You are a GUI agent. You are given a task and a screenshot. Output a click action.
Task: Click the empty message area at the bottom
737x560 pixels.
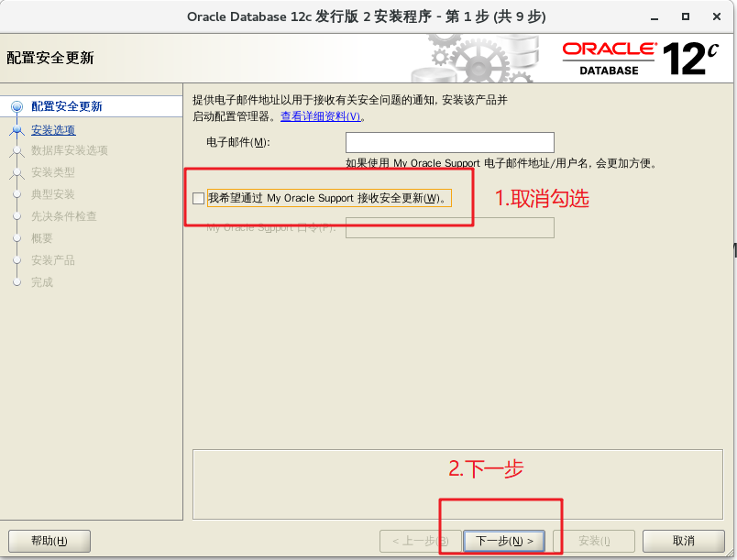457,484
